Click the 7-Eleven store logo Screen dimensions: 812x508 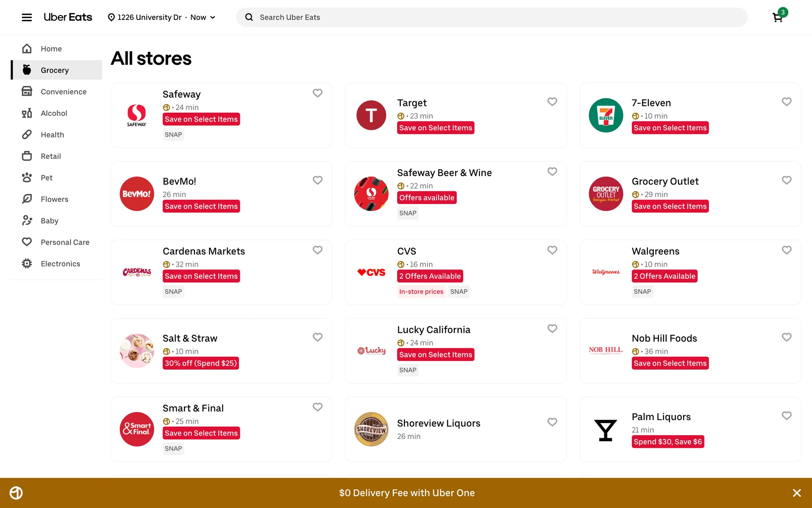(x=606, y=115)
